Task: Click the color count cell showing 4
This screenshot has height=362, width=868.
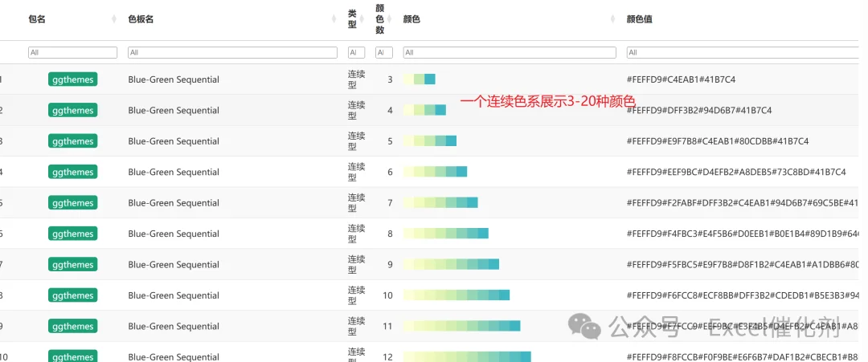Action: point(390,111)
